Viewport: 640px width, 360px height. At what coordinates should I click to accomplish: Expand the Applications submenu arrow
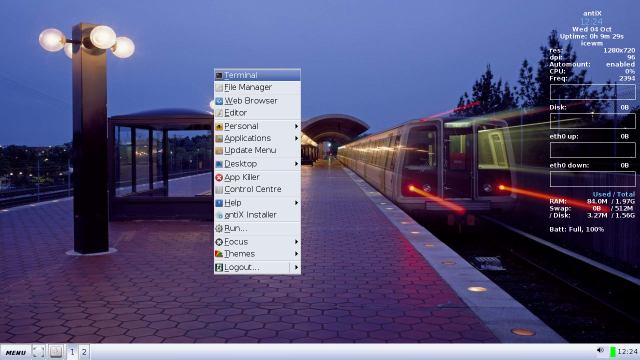point(296,138)
